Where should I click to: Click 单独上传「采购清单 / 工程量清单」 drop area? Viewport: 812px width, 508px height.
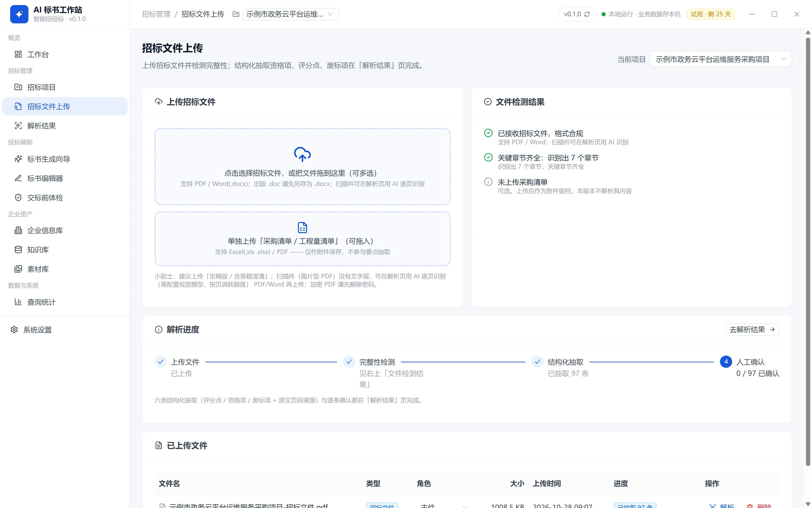pyautogui.click(x=302, y=239)
